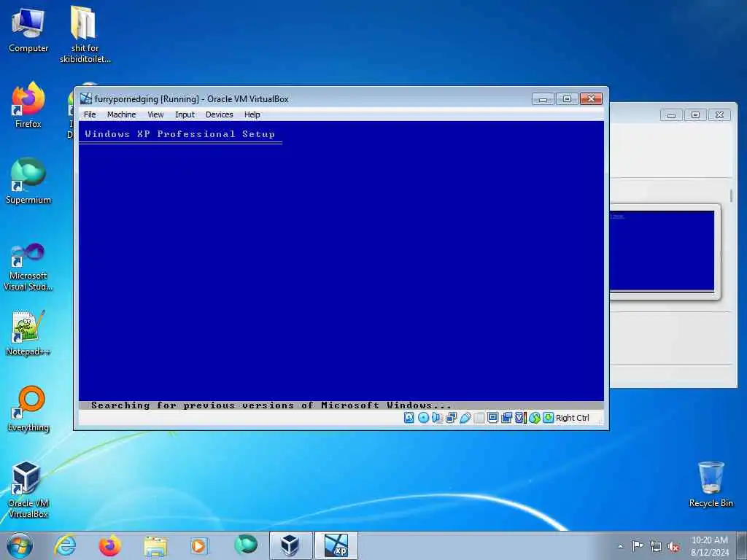Click the Show desktop strip at the taskbar's end
The height and width of the screenshot is (560, 747).
point(742,545)
